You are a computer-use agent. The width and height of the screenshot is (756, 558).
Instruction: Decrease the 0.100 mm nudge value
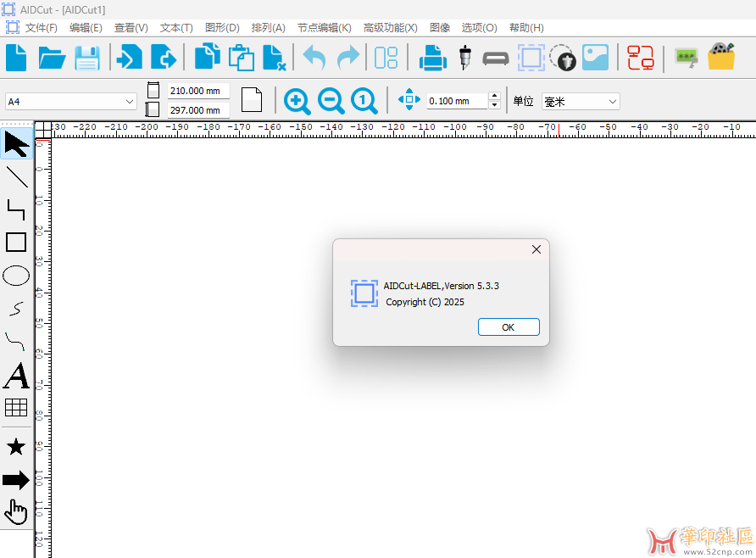pos(494,105)
